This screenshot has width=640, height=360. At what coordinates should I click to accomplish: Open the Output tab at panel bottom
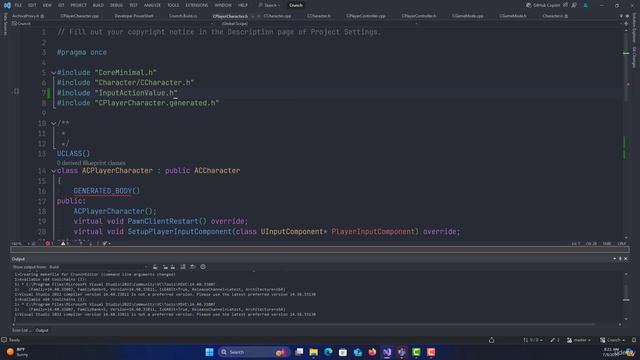[x=42, y=330]
